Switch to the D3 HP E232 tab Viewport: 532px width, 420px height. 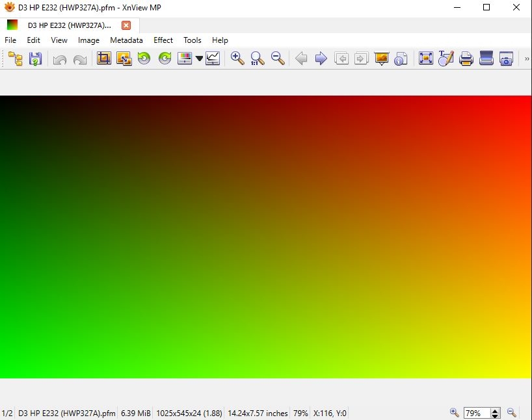(x=68, y=25)
